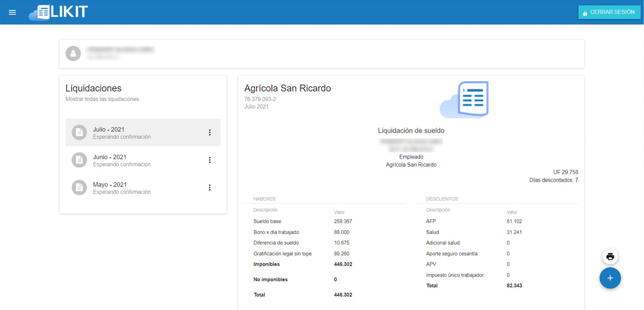Click the print floating button
This screenshot has height=310, width=644.
[x=610, y=257]
